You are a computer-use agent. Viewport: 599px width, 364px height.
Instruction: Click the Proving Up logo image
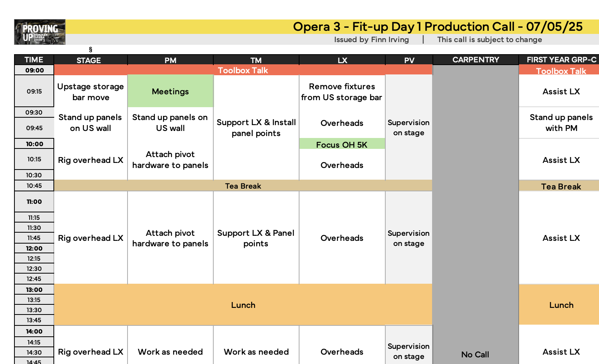tap(40, 32)
